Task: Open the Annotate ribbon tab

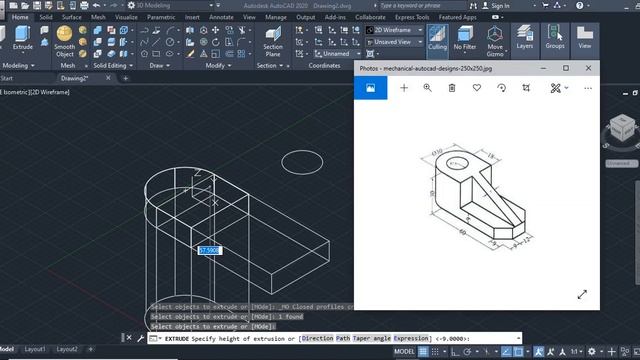Action: click(221, 17)
